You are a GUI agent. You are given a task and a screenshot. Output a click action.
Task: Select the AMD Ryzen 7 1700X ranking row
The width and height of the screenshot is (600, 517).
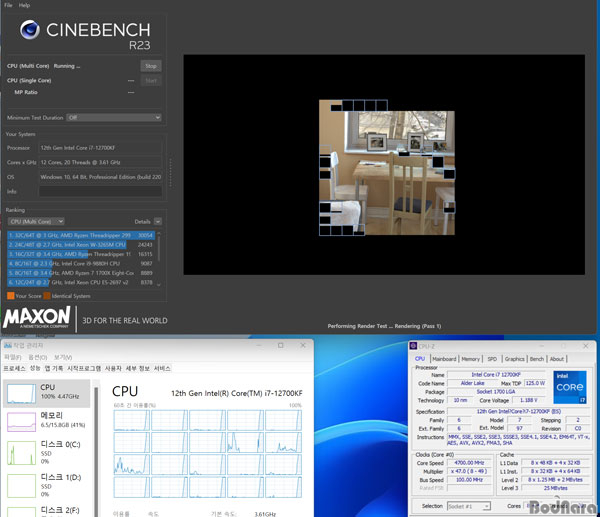coord(81,273)
